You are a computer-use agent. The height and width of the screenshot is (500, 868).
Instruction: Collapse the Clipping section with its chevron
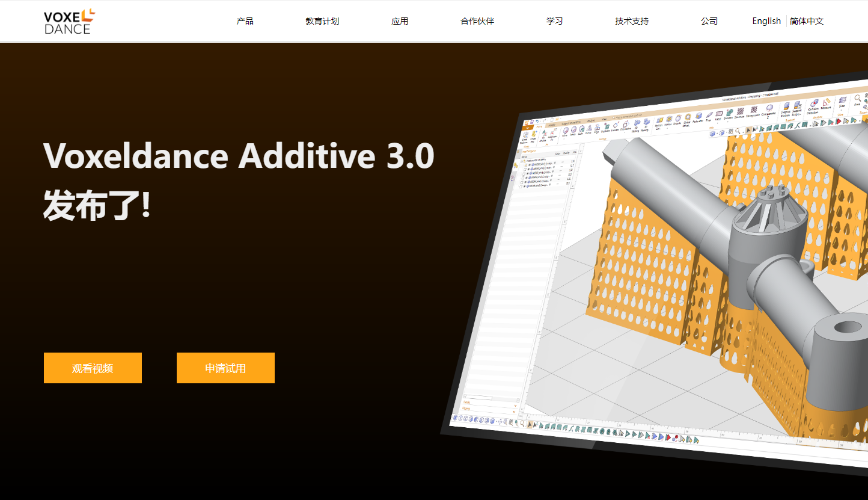coord(514,412)
